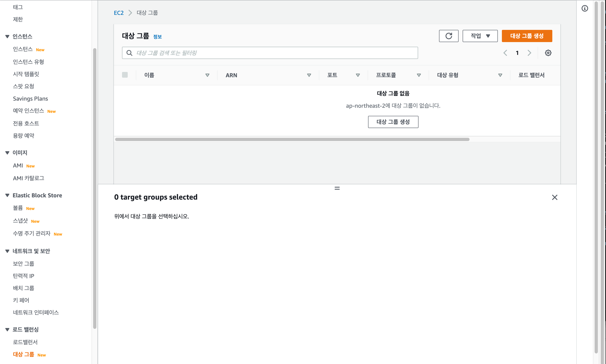
Task: Close the target groups details panel
Action: 555,197
